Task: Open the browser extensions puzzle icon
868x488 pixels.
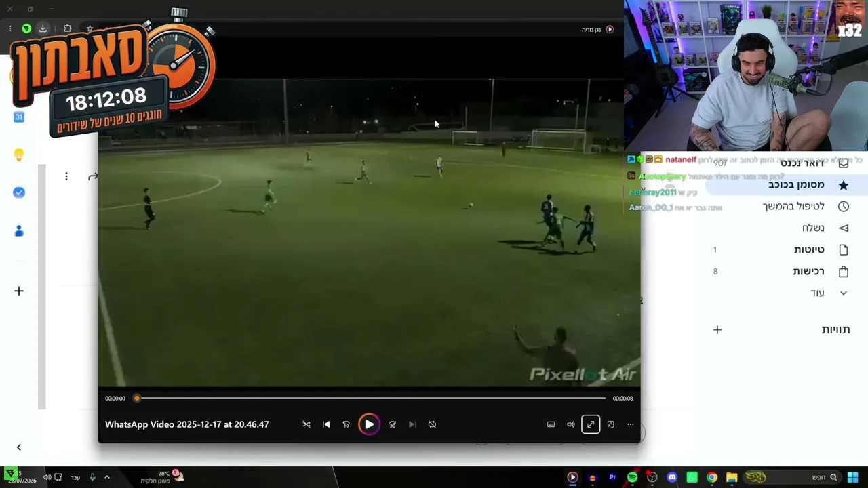Action: pyautogui.click(x=67, y=28)
